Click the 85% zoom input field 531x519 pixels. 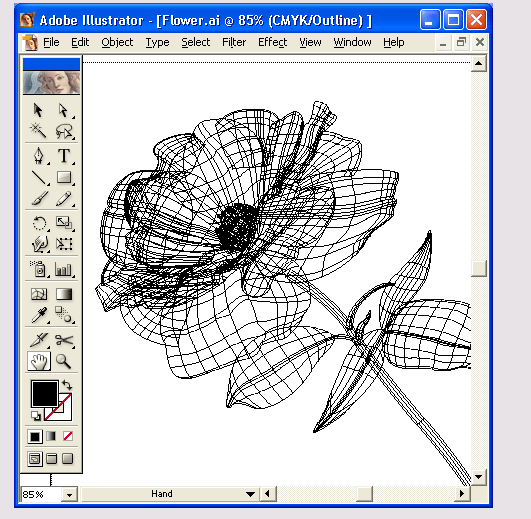tap(41, 495)
